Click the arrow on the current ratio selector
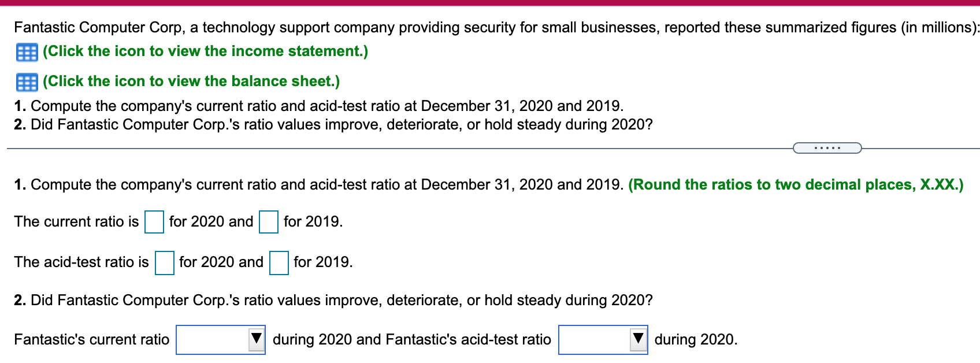Image resolution: width=980 pixels, height=363 pixels. tap(256, 340)
